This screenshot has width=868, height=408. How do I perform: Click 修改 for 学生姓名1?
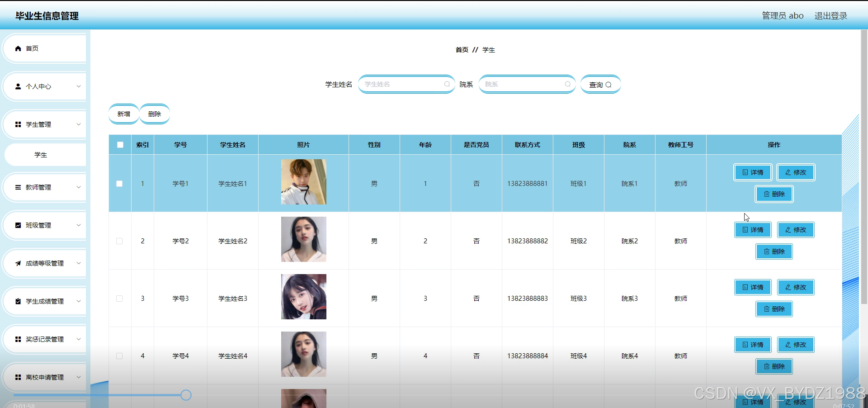pos(796,172)
